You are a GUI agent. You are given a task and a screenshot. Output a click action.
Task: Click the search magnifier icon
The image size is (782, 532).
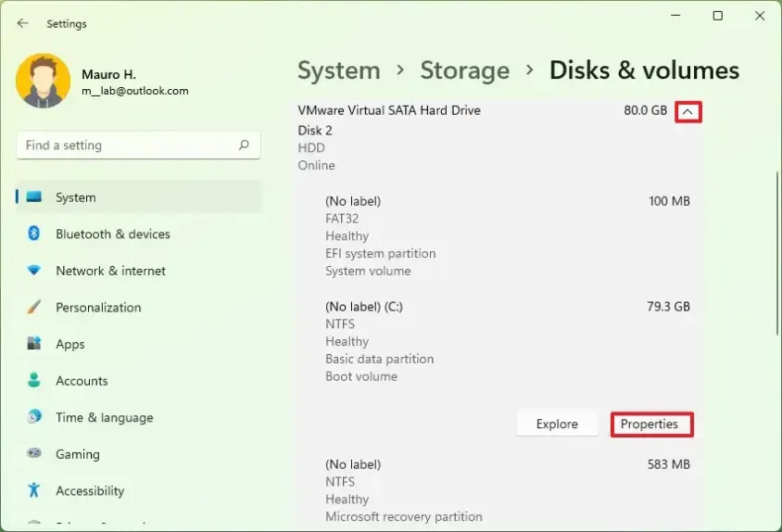coord(244,146)
